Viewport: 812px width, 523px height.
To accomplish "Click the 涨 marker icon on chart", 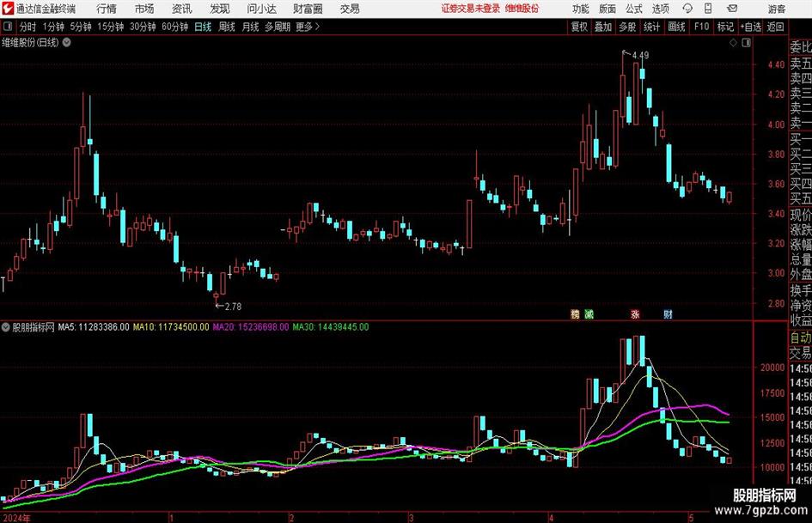I will coord(635,314).
